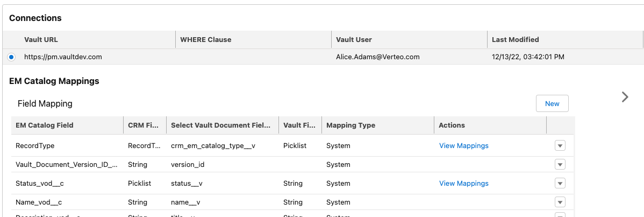This screenshot has width=644, height=217.
Task: Click the Vault User column header
Action: [x=354, y=39]
